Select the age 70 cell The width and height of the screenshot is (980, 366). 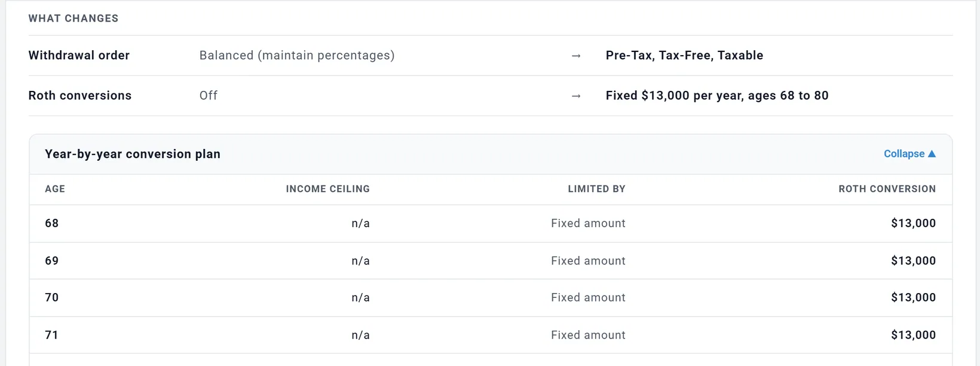[x=52, y=297]
